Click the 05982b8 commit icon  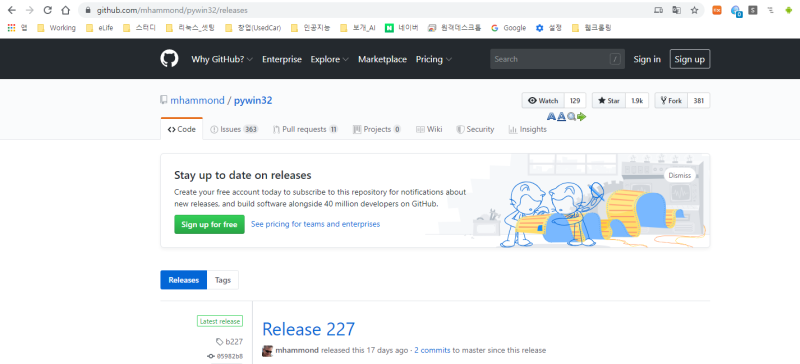pos(211,356)
